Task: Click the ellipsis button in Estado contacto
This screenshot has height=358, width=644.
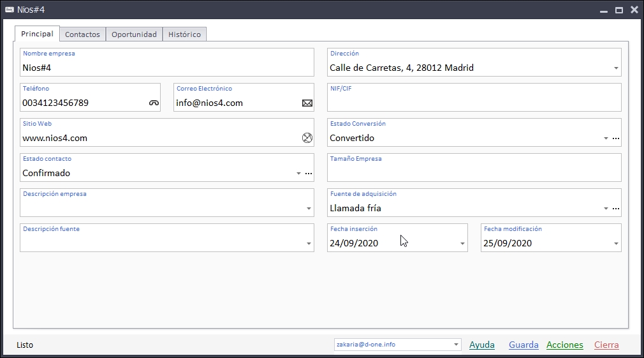Action: [x=309, y=174]
